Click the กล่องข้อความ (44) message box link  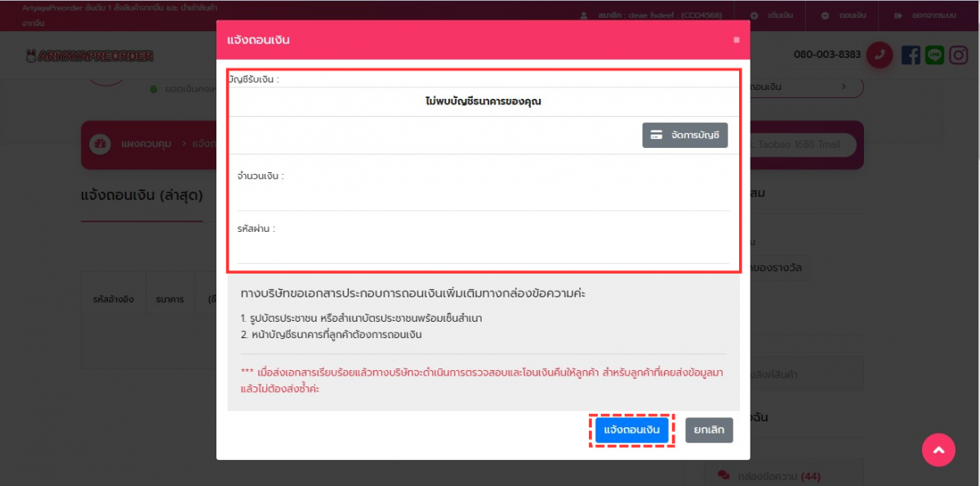(768, 475)
